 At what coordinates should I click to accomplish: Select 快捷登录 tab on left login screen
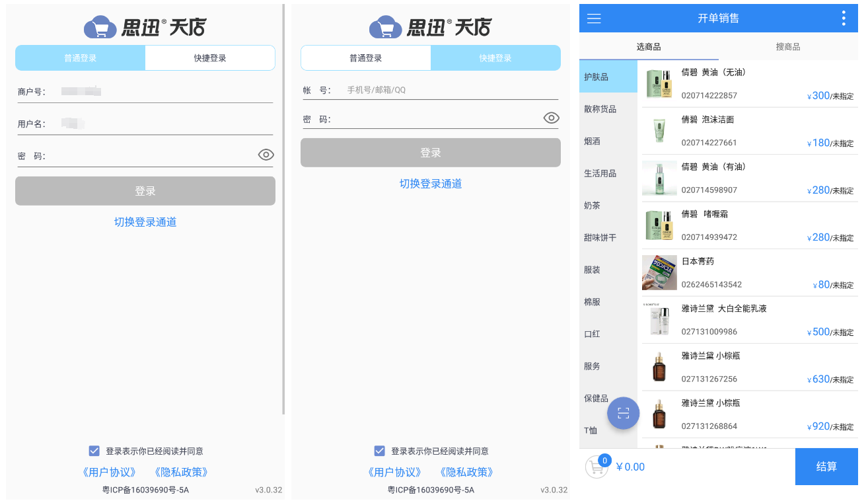[x=210, y=58]
